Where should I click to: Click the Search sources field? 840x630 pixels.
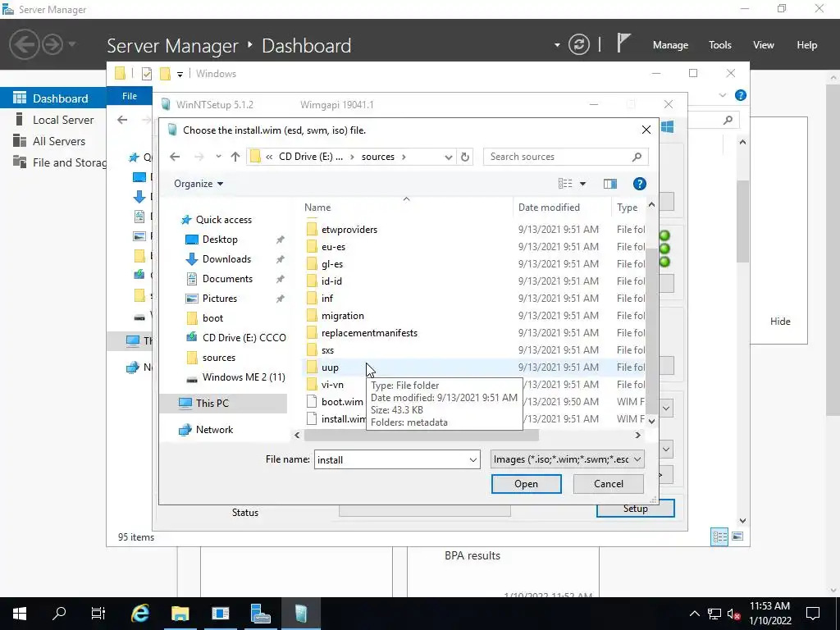(x=566, y=157)
